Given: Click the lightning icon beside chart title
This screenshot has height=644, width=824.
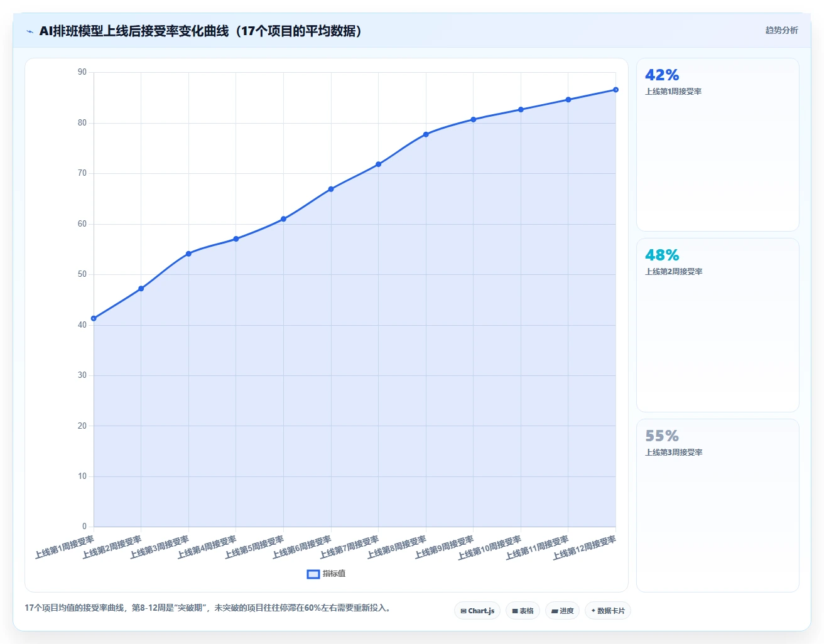Looking at the screenshot, I should pos(30,31).
